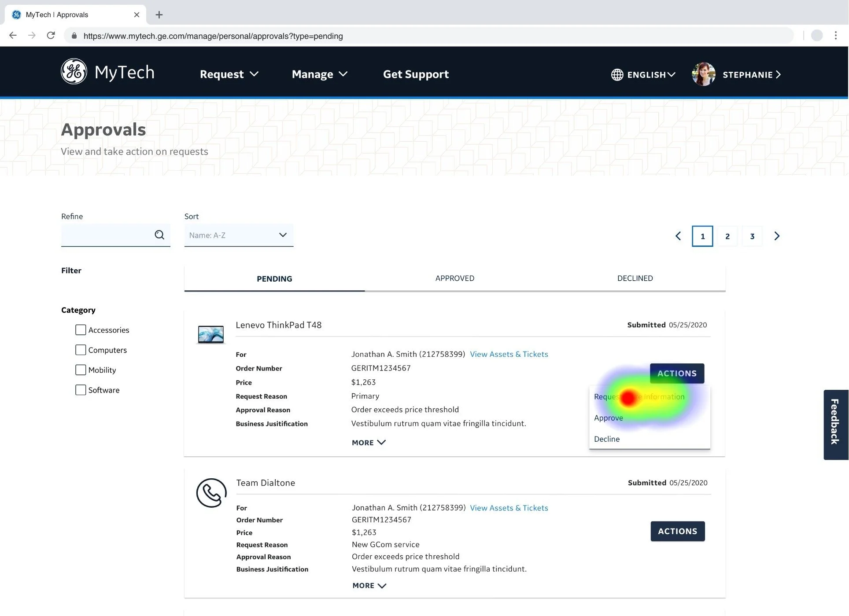Open the Sort Name: A-Z dropdown

(239, 235)
